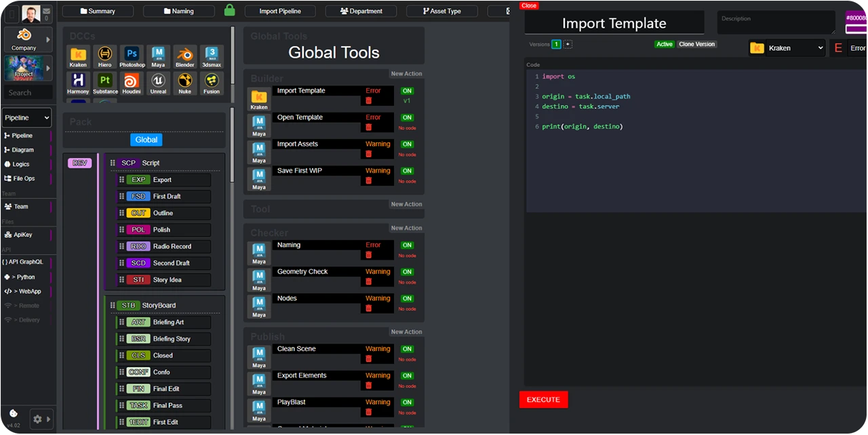Open the Kraken DCC dropdown

787,48
